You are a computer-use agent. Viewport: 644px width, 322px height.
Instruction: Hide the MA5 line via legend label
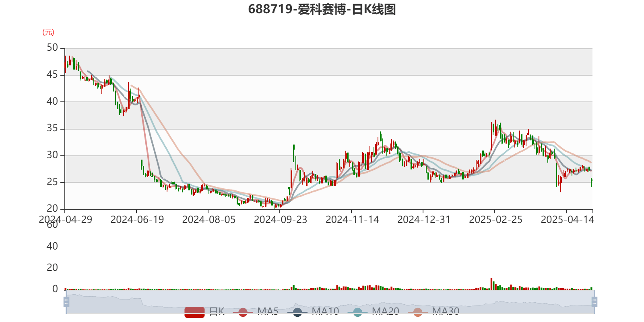pos(268,311)
